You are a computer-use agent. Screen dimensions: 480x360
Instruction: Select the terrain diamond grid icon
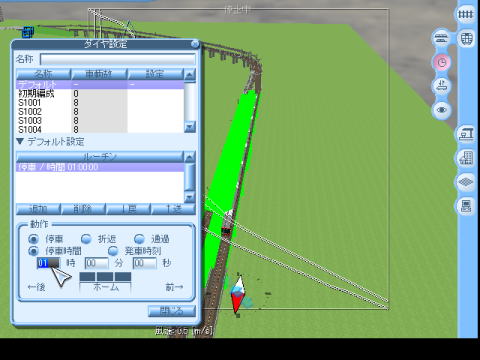tap(466, 182)
